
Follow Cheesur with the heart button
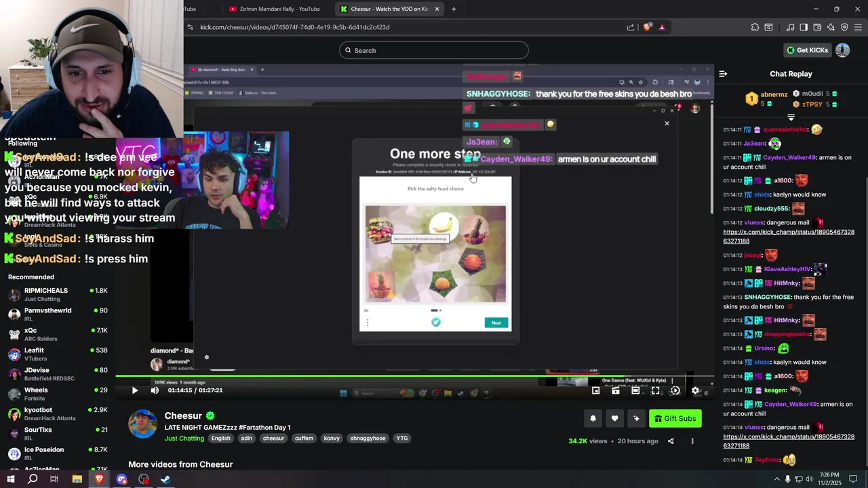(x=614, y=419)
